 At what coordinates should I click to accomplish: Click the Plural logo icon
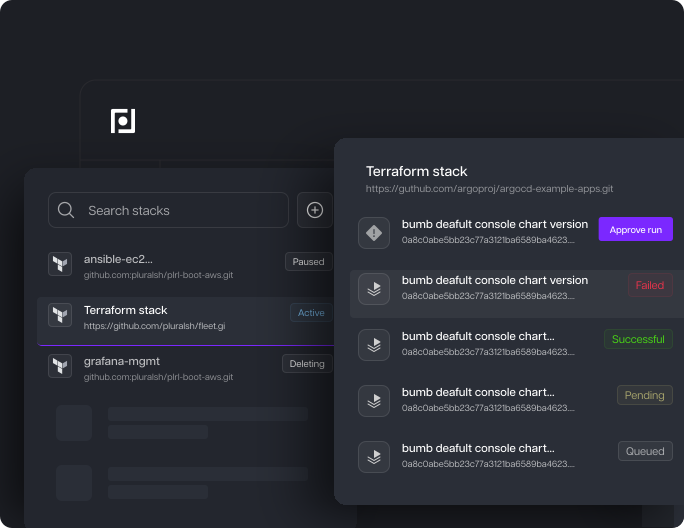(123, 121)
